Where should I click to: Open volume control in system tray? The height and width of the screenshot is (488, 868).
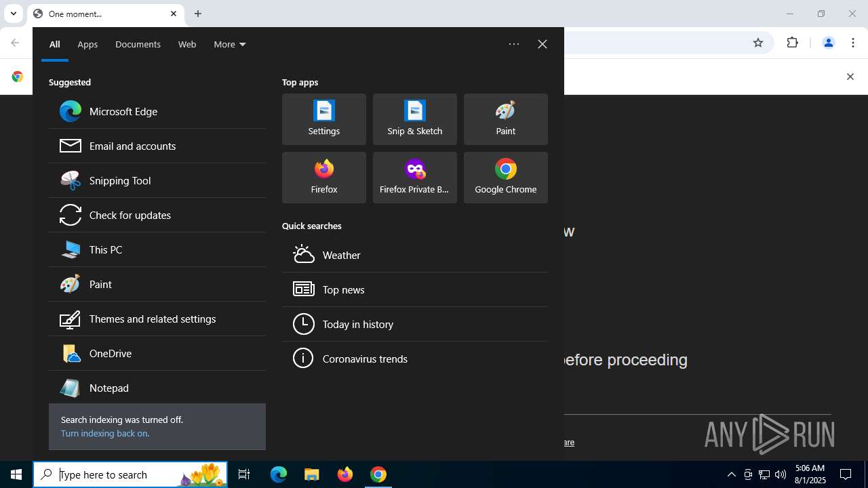(781, 474)
